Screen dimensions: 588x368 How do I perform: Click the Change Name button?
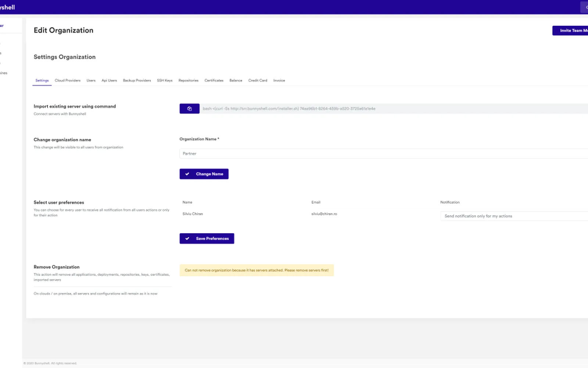pos(204,174)
